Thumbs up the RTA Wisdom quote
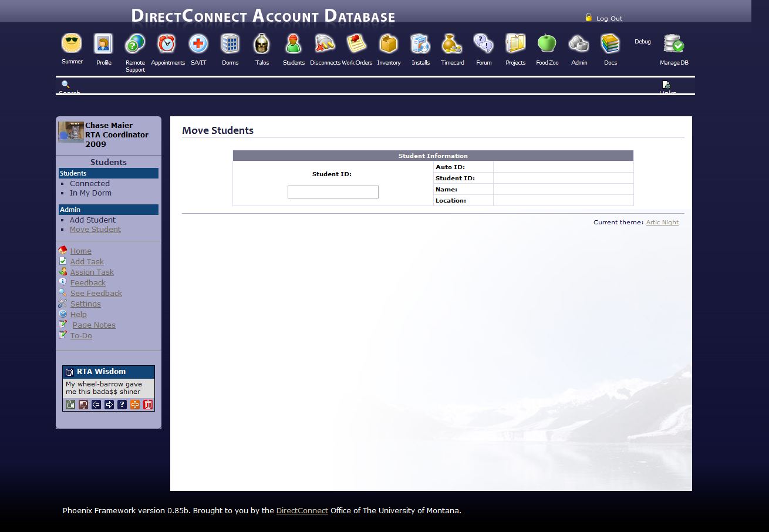 point(70,405)
